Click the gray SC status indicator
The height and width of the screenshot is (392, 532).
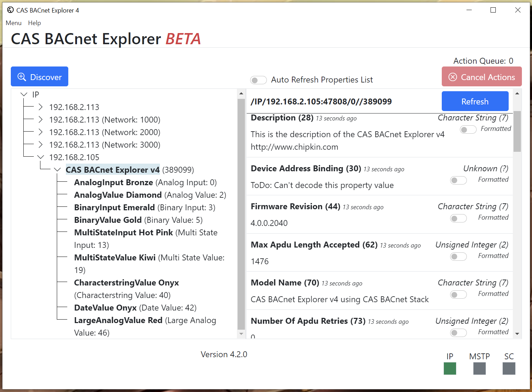(x=509, y=368)
